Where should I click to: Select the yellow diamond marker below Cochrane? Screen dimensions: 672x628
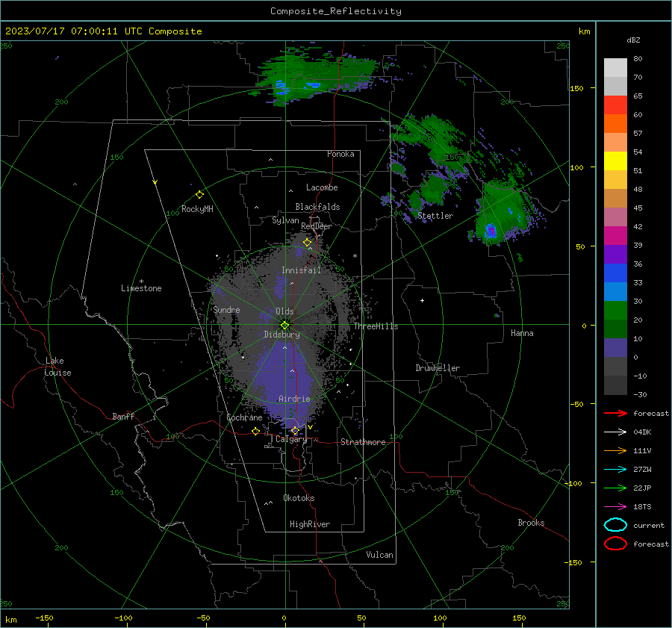255,431
